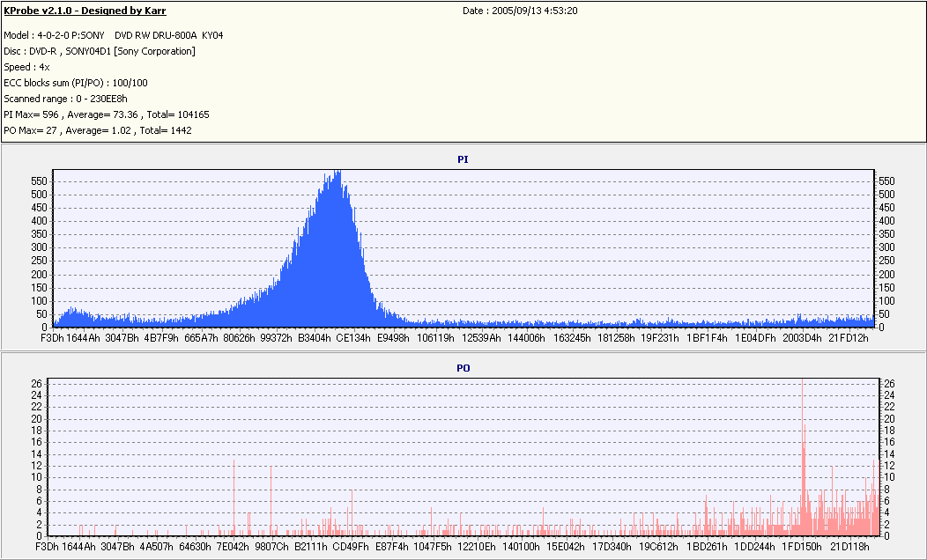927x560 pixels.
Task: Click the E9498h axis label
Action: pyautogui.click(x=393, y=338)
